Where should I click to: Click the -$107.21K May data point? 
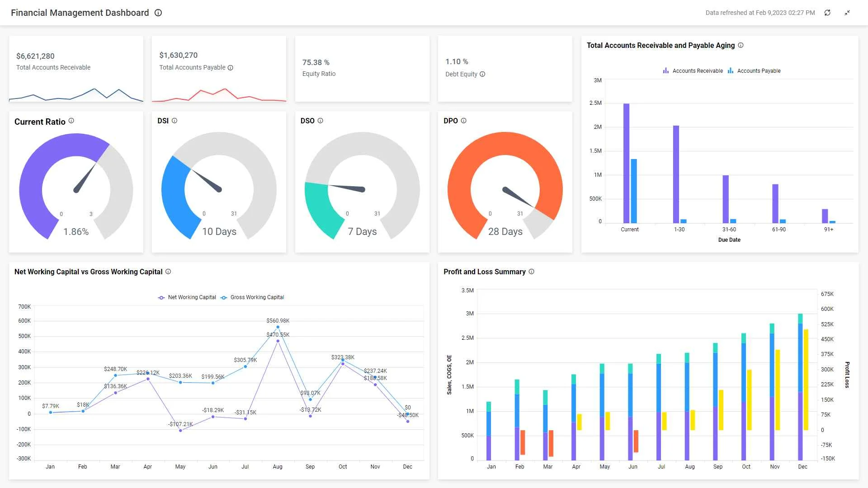[x=180, y=431]
